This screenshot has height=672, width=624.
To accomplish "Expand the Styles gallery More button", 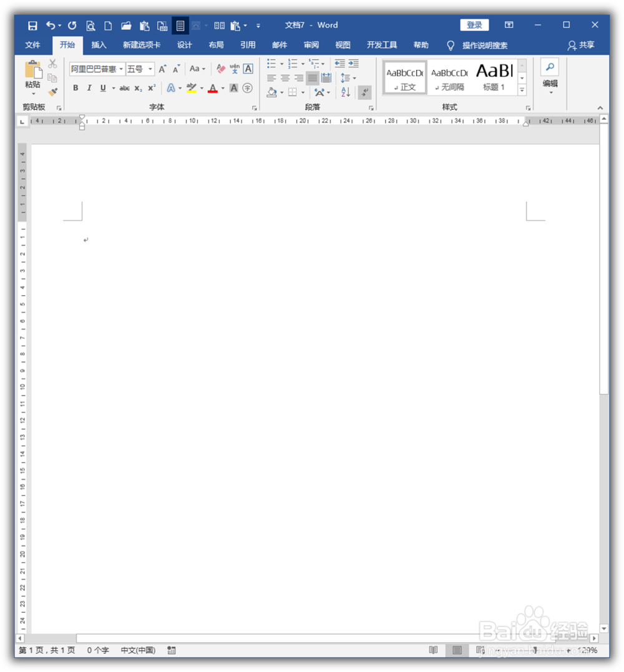I will 522,90.
